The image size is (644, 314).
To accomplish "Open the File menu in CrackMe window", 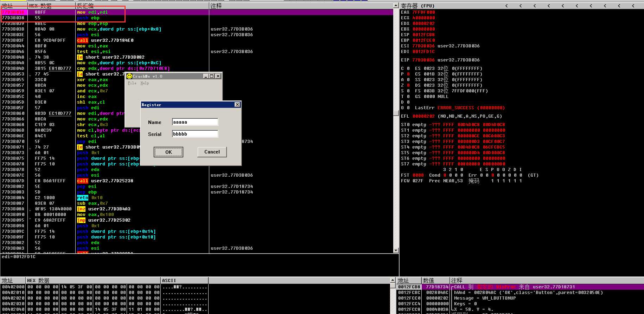I will [x=132, y=83].
